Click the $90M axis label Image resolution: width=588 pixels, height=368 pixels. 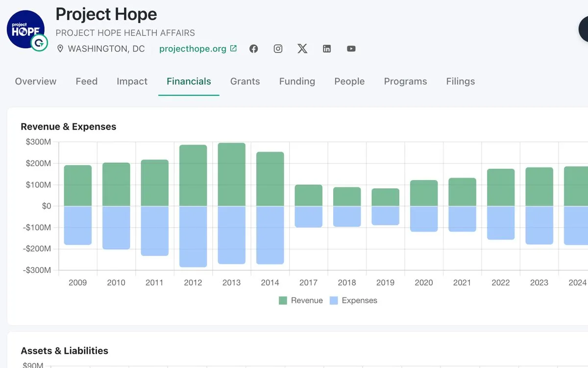(33, 365)
